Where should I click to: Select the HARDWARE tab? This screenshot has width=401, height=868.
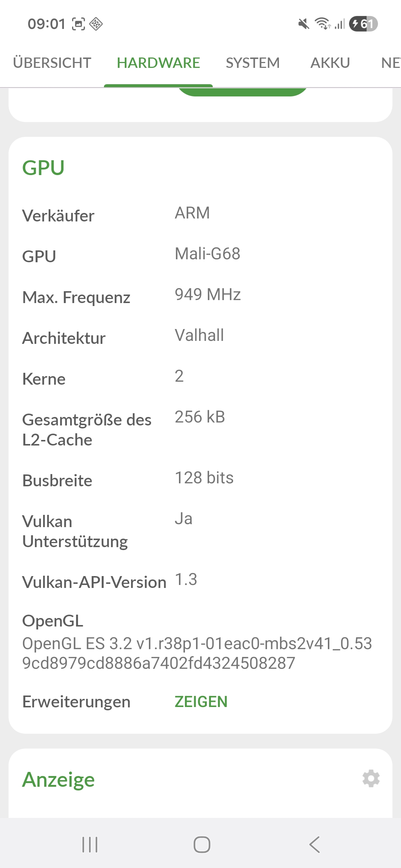[x=158, y=63]
